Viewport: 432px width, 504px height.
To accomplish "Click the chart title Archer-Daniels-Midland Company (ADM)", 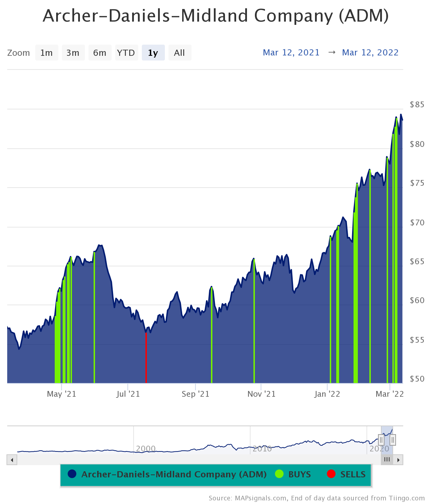I will click(216, 16).
